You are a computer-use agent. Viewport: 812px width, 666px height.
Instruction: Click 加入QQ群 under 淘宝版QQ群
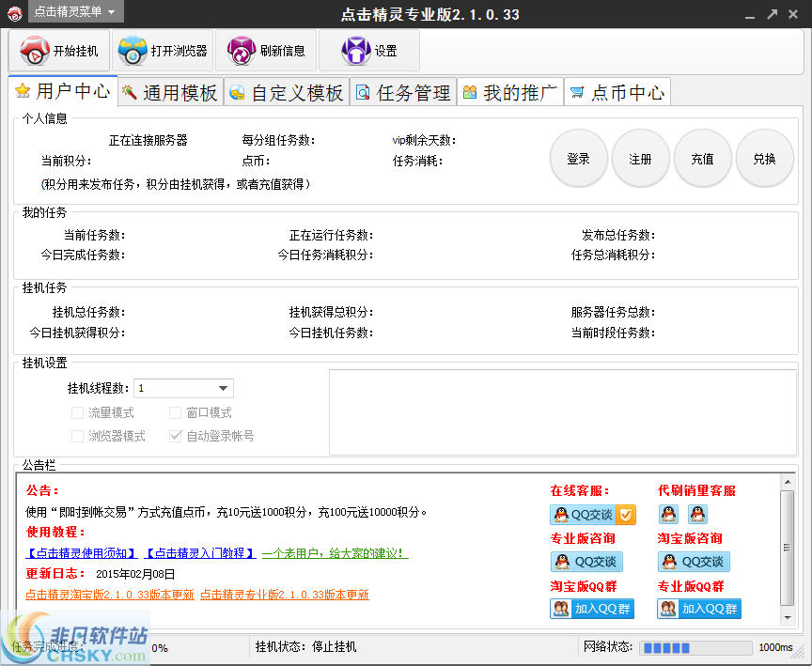(592, 609)
